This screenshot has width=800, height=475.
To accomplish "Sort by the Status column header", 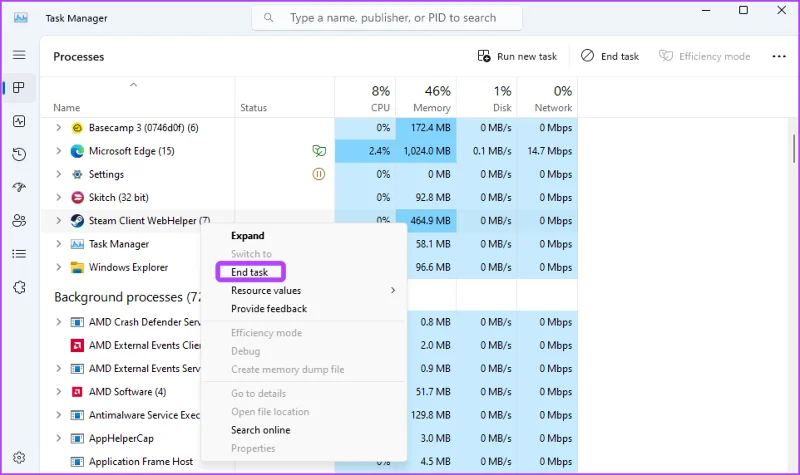I will pyautogui.click(x=285, y=97).
